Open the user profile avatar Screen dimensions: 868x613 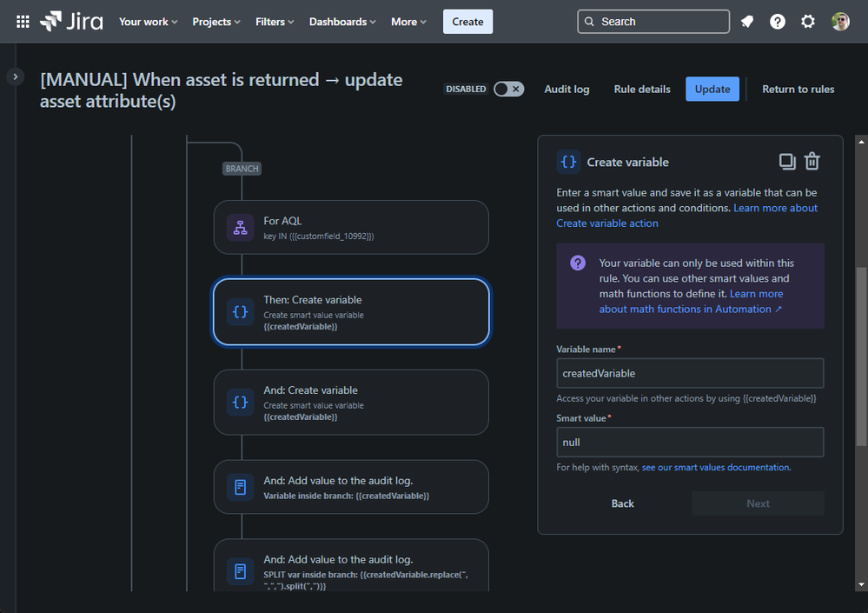[x=840, y=22]
